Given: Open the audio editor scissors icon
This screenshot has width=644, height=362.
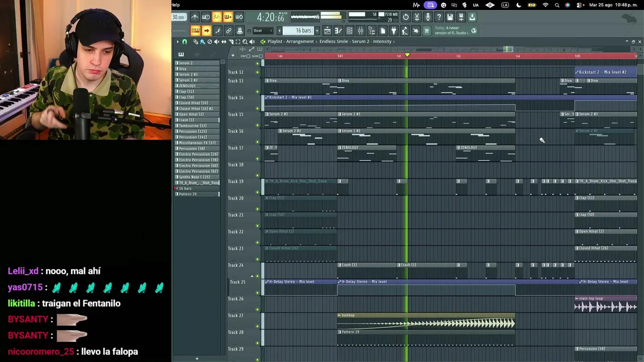Looking at the screenshot, I should click(417, 17).
